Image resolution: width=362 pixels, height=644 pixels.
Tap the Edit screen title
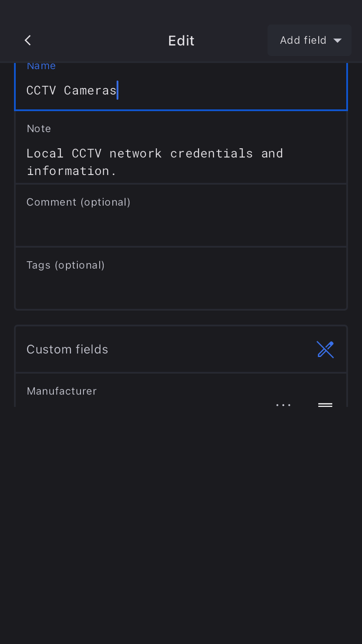point(181,41)
